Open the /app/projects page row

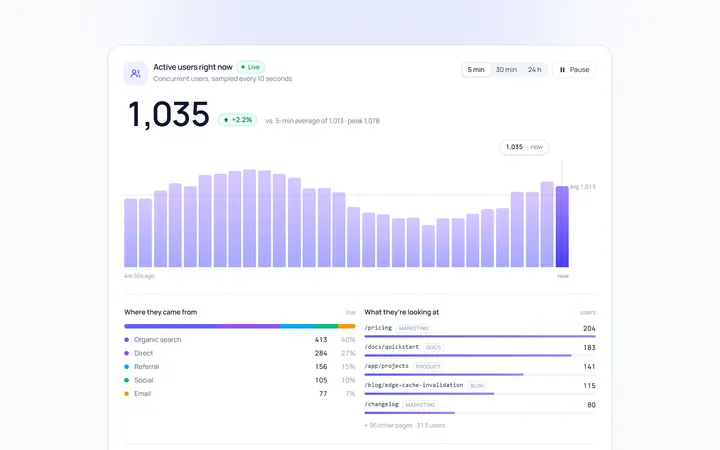coord(480,369)
